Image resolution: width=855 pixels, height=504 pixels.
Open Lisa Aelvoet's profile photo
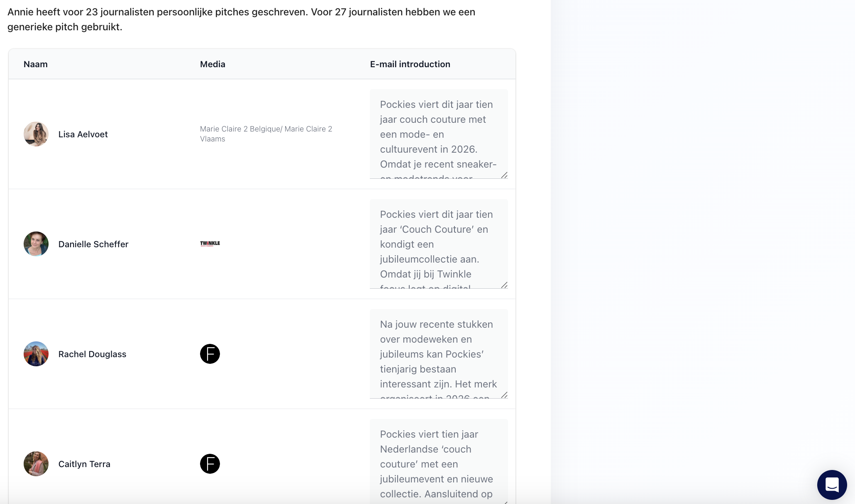point(36,134)
